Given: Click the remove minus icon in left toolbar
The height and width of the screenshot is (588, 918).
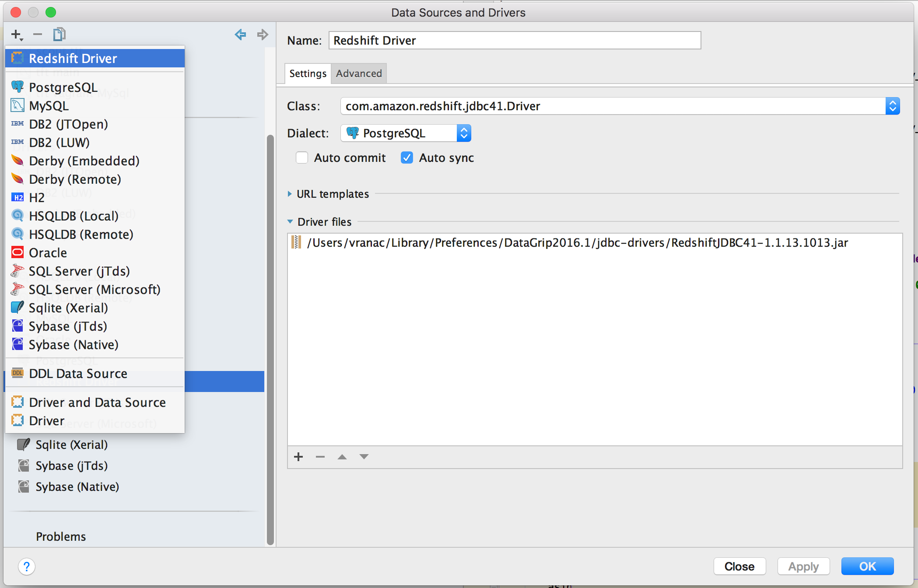Looking at the screenshot, I should pos(38,34).
